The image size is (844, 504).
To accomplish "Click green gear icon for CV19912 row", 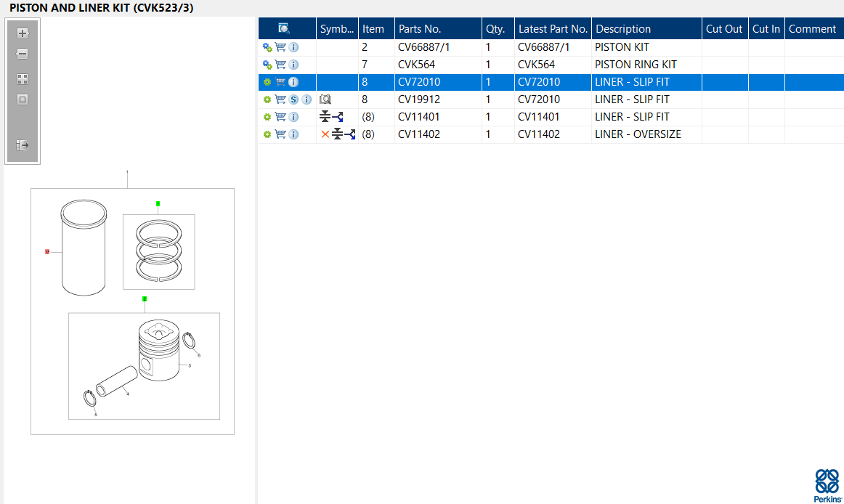I will [267, 99].
